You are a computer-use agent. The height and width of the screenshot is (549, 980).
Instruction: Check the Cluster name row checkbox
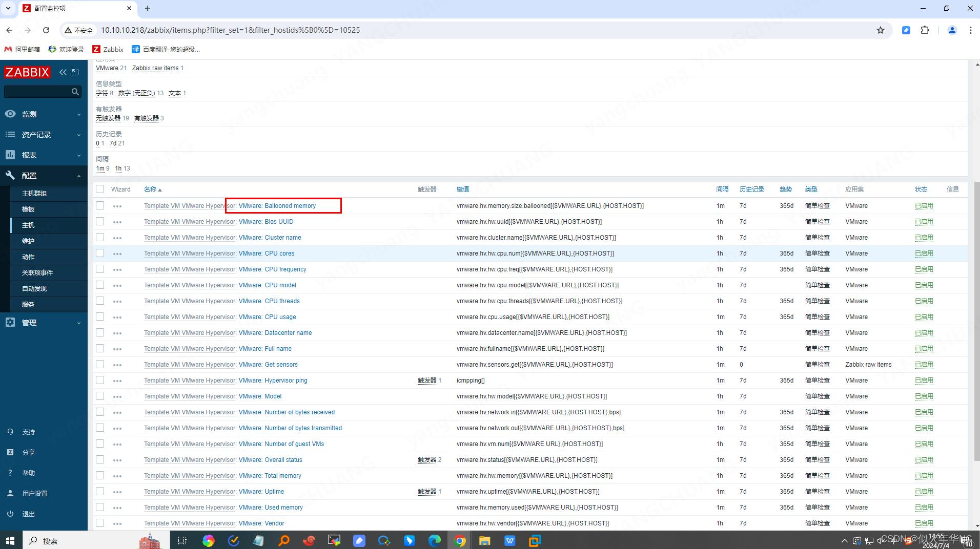100,237
